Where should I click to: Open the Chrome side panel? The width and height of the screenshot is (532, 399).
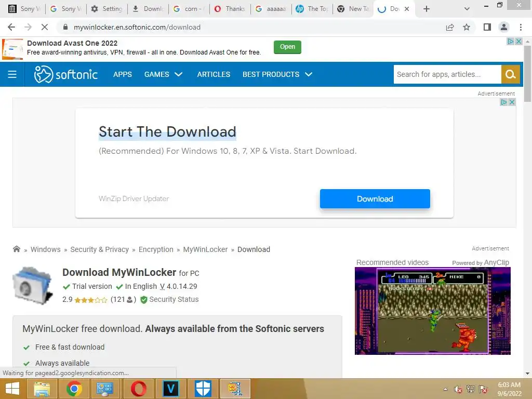(x=487, y=27)
